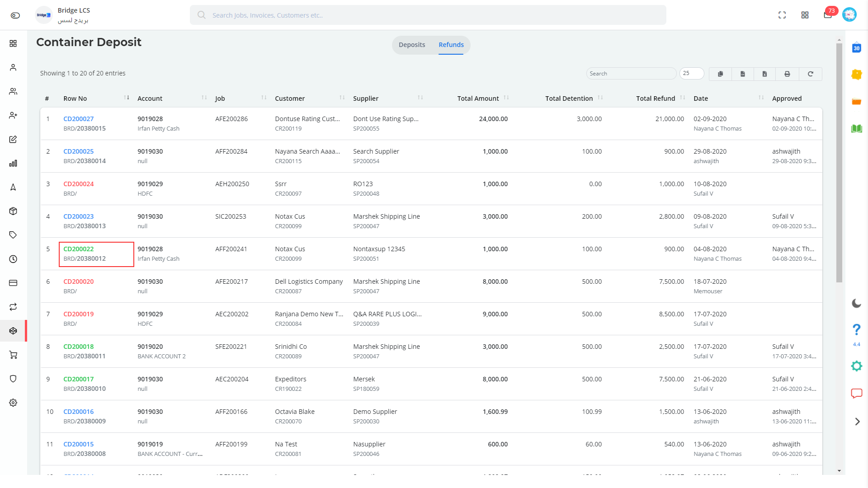868x488 pixels.
Task: Open the orange folder icon on right
Action: click(x=857, y=102)
